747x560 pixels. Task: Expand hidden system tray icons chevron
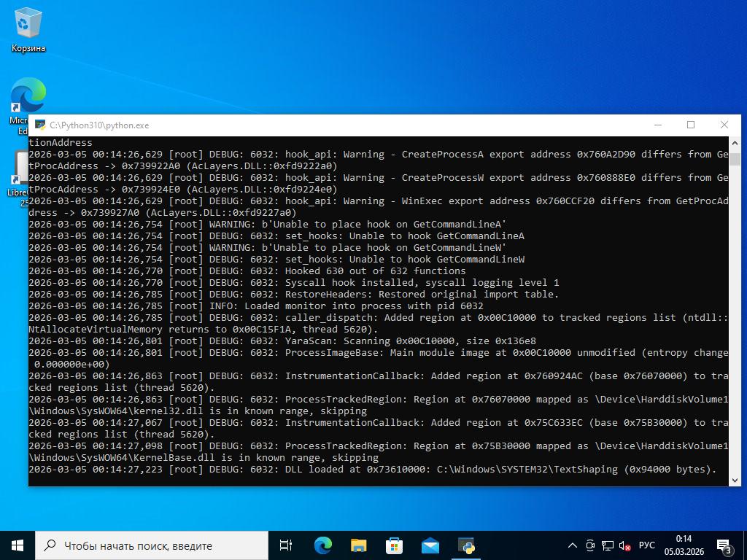click(573, 545)
